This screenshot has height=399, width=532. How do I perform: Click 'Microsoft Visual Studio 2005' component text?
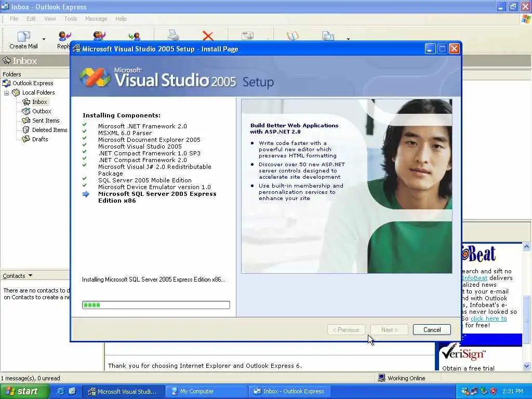(140, 147)
